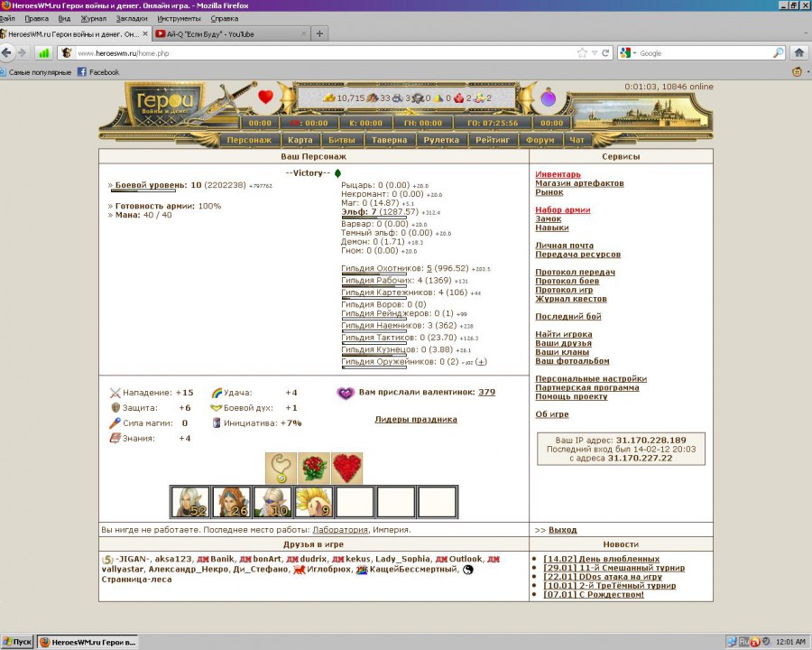Click the gold medallion artifact icon

pyautogui.click(x=281, y=468)
